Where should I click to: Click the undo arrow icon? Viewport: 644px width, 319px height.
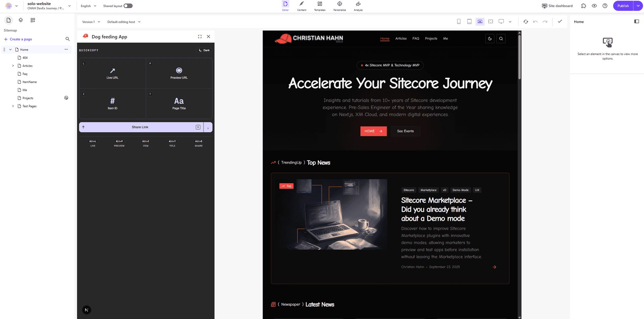coord(535,21)
